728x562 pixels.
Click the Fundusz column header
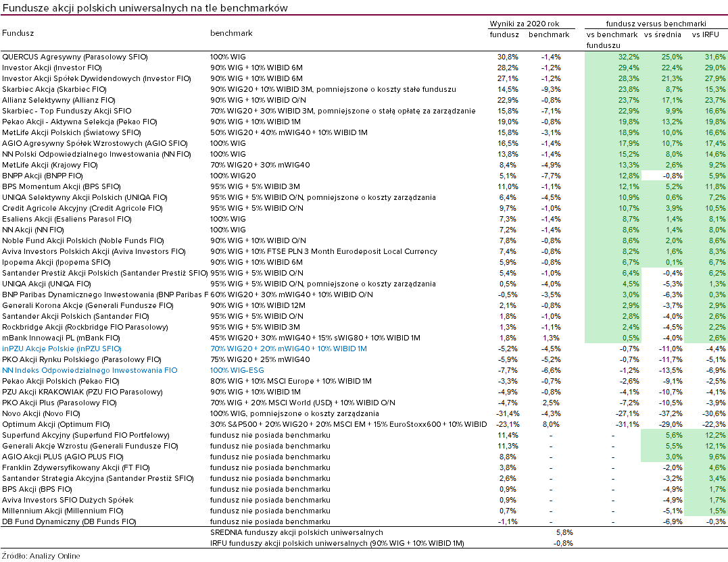[18, 33]
